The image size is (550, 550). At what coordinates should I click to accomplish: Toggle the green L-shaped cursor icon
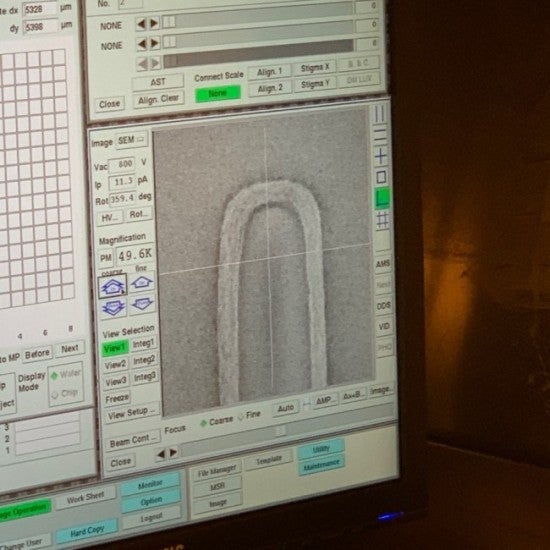(x=382, y=199)
